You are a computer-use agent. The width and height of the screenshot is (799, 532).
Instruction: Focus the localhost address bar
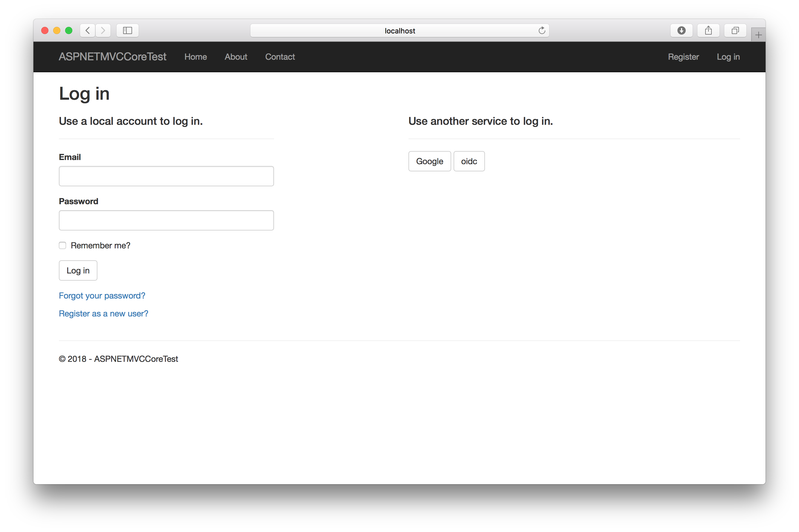click(399, 30)
